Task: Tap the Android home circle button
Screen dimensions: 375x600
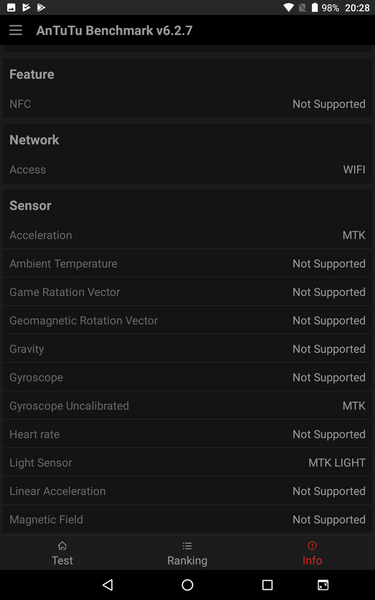Action: 188,584
